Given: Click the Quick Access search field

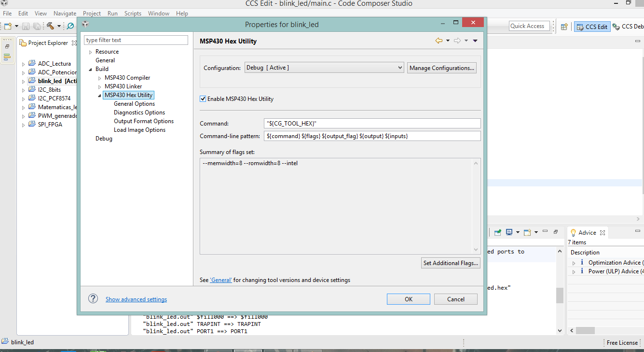Looking at the screenshot, I should [x=529, y=26].
